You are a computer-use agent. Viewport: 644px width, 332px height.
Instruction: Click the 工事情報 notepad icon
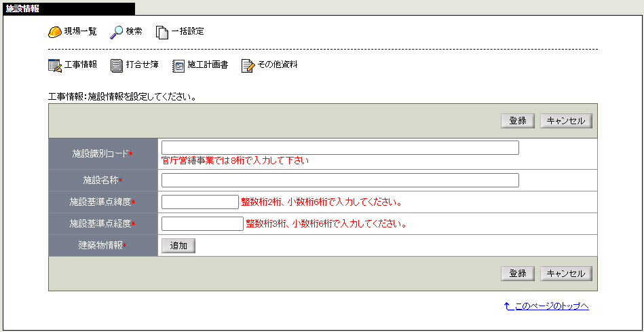click(55, 66)
